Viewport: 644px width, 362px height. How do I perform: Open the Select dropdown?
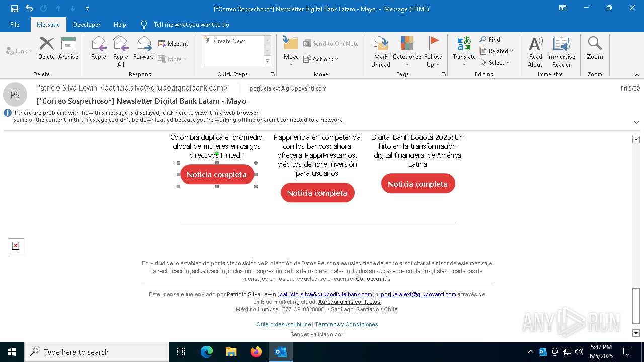point(495,63)
